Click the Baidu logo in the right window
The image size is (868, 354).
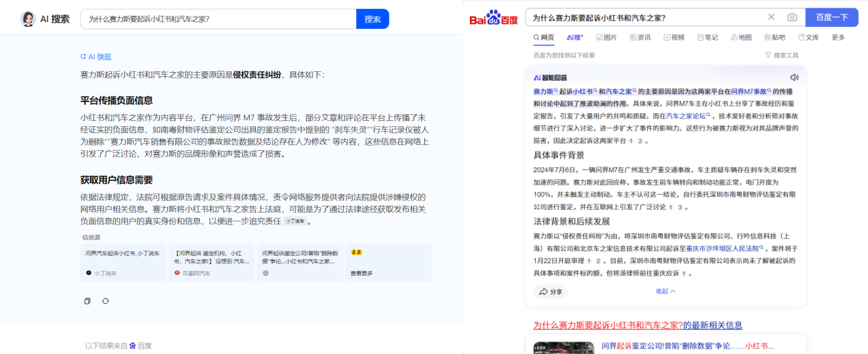493,18
